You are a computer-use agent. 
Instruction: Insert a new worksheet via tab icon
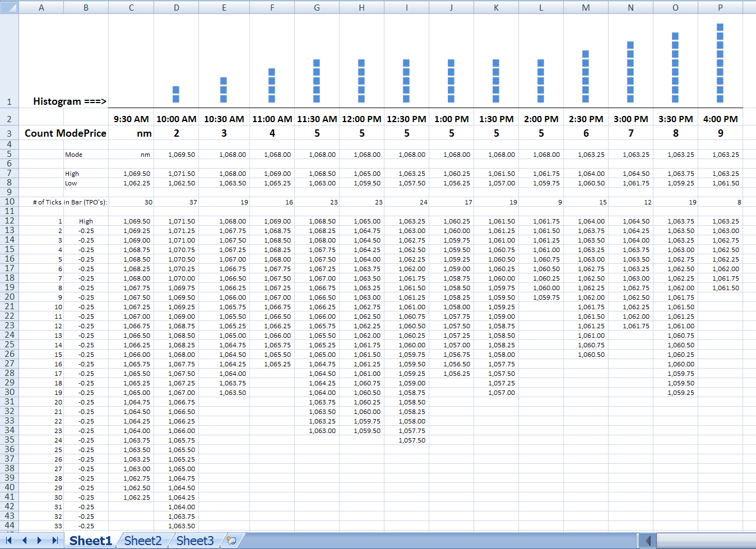coord(231,541)
